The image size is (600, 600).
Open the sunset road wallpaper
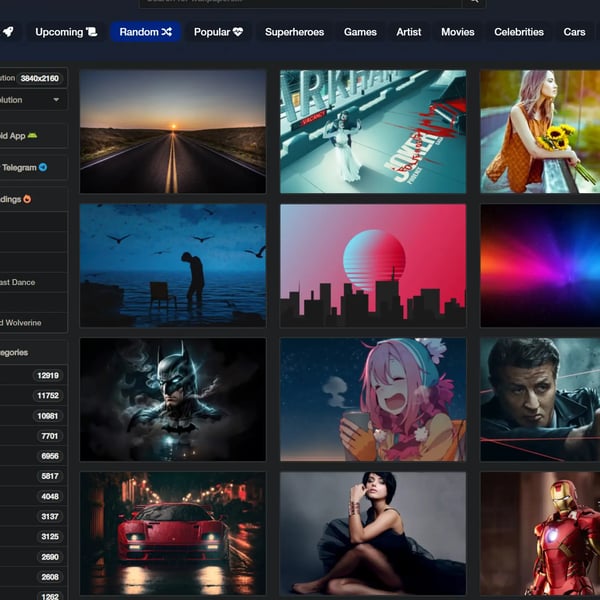[x=173, y=131]
